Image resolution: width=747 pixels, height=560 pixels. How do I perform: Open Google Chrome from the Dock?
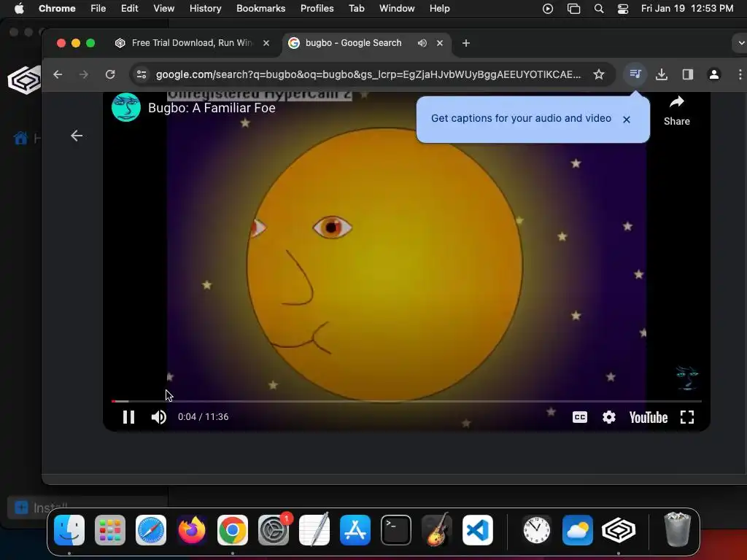point(233,530)
